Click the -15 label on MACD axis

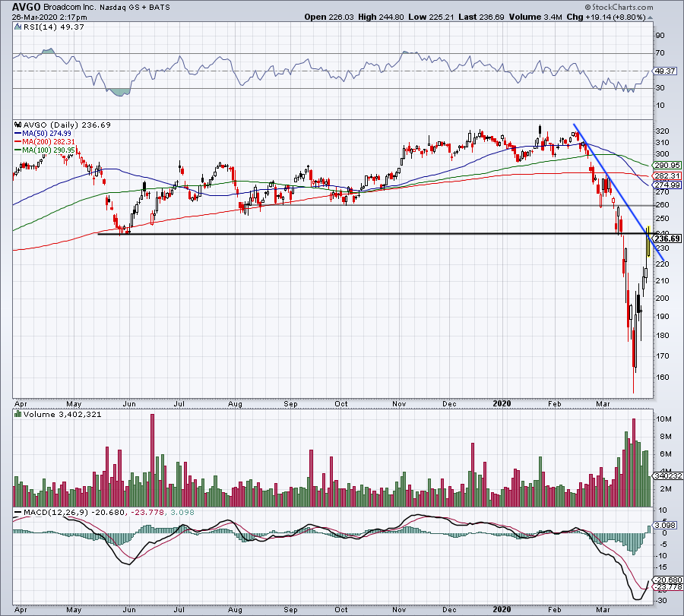point(661,567)
